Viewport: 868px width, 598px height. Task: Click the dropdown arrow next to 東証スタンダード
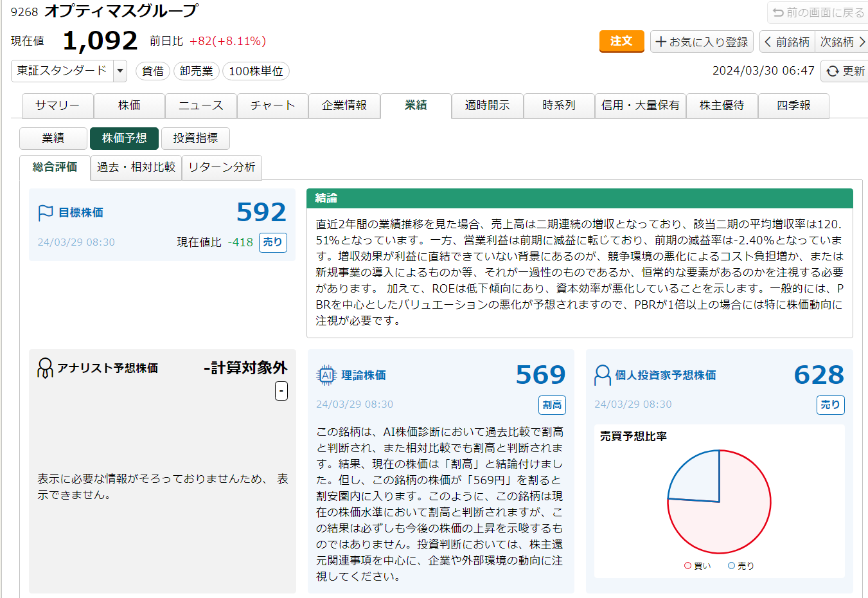(x=120, y=71)
